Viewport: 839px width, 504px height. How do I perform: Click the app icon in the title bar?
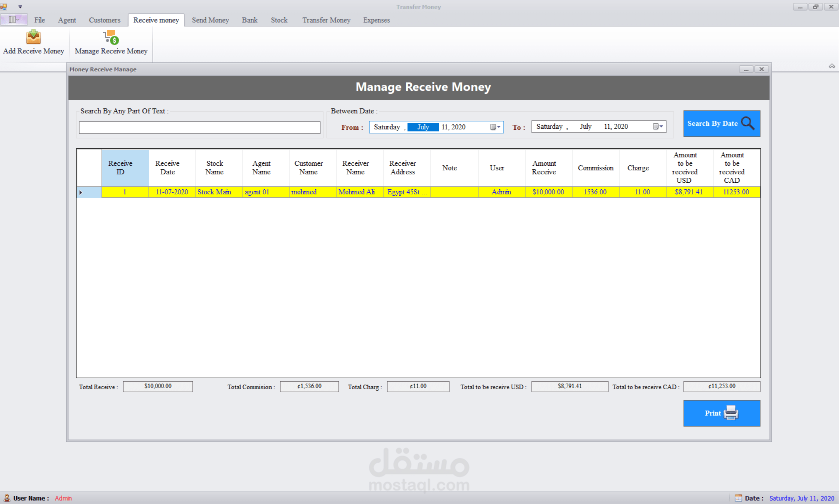click(x=4, y=7)
